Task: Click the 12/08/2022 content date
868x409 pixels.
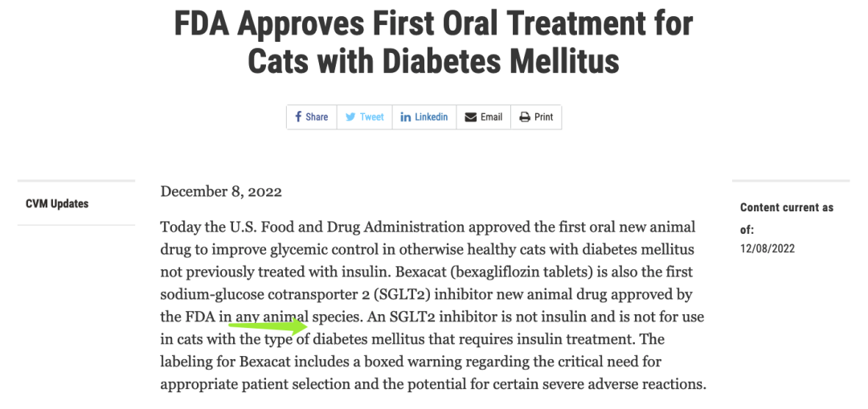Action: (768, 248)
